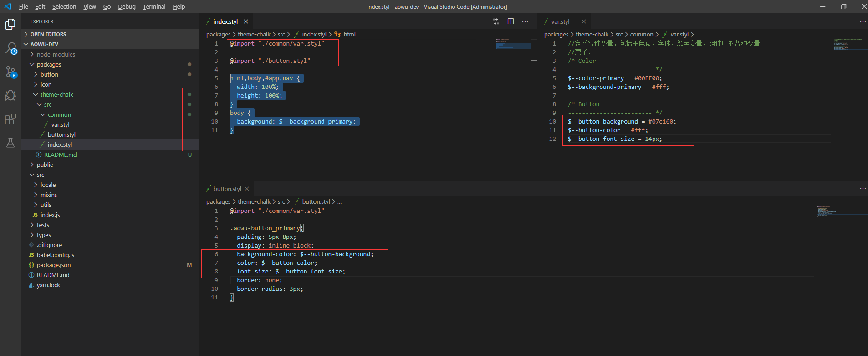The height and width of the screenshot is (356, 868).
Task: Click the Open Changes compare icon
Action: click(x=496, y=21)
